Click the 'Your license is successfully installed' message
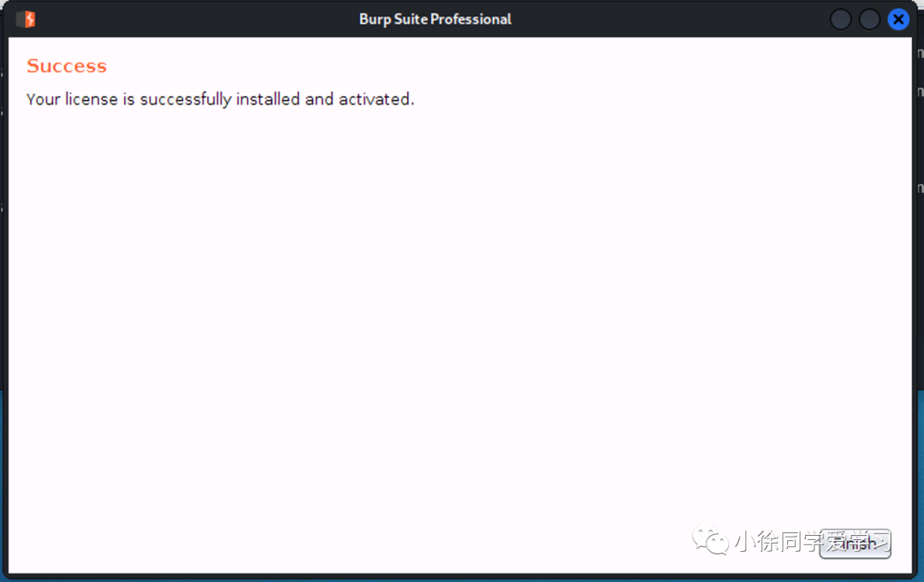The image size is (924, 582). [x=221, y=99]
